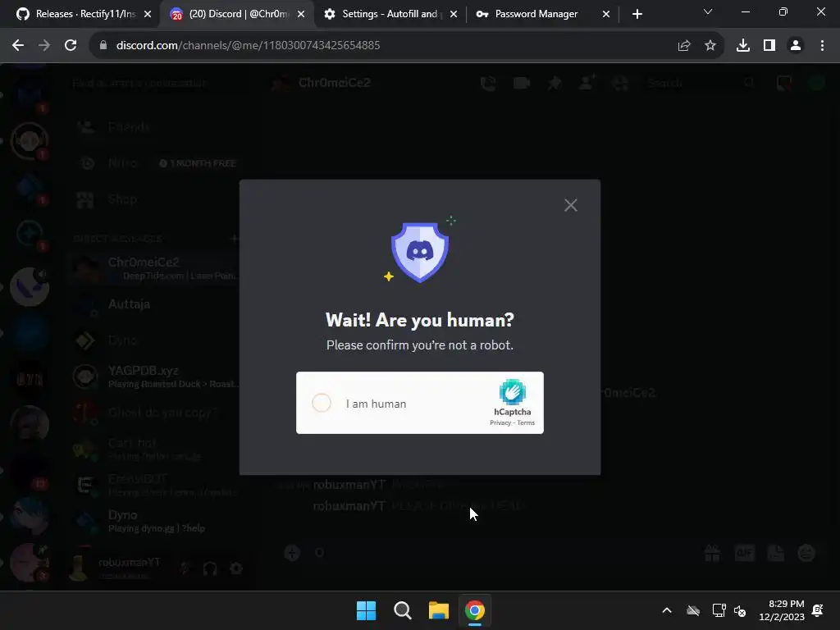
Task: Open a new browser tab
Action: 637,15
